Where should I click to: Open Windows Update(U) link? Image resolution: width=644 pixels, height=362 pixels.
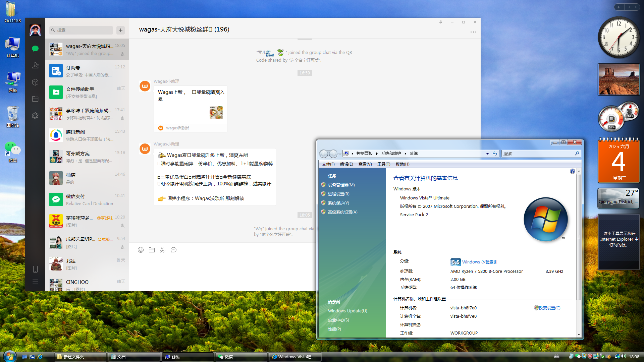pyautogui.click(x=347, y=311)
